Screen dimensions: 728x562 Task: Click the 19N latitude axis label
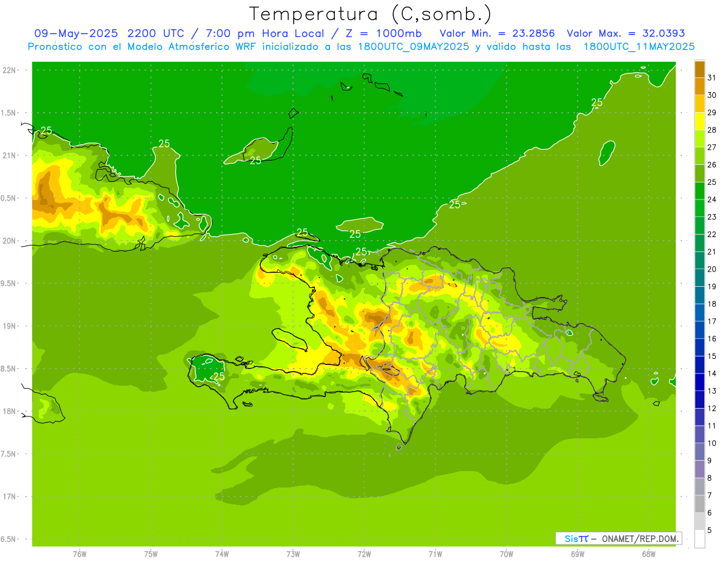[x=10, y=326]
